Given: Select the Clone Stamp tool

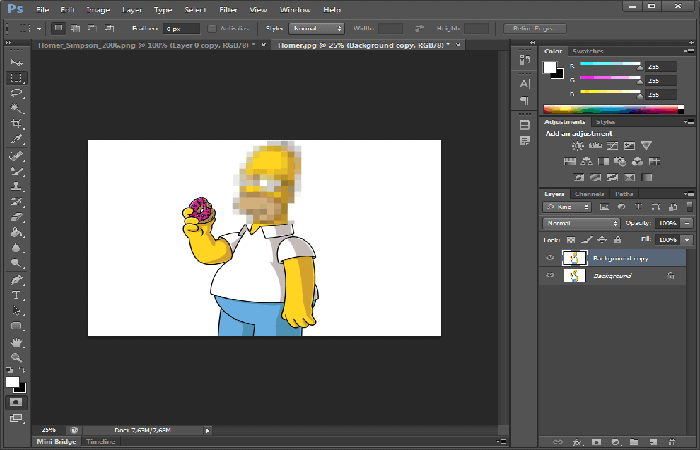Looking at the screenshot, I should click(x=17, y=186).
